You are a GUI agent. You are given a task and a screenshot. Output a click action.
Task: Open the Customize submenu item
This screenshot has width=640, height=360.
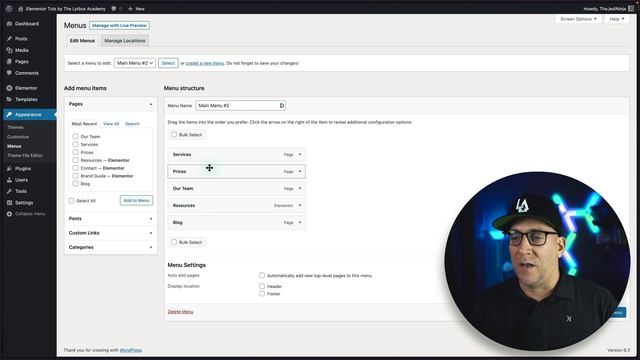tap(18, 137)
